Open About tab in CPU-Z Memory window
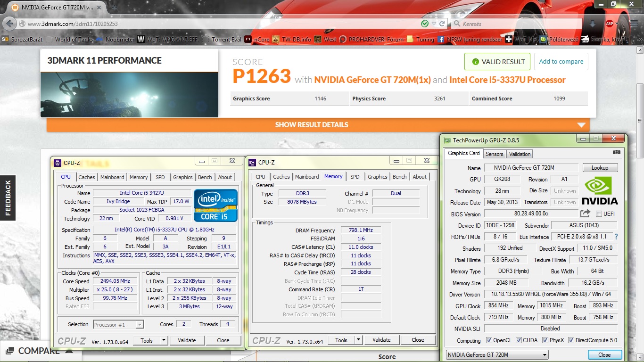Screen dimensions: 644x362 coord(420,177)
